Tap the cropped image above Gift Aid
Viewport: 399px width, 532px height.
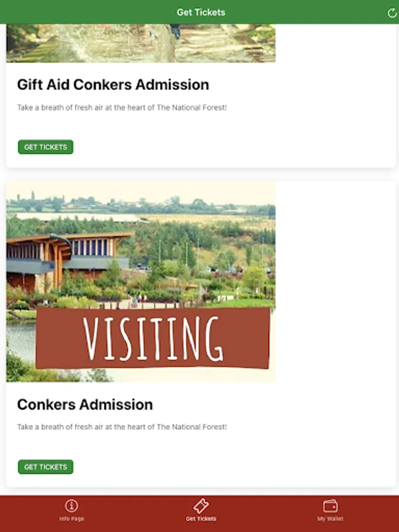[141, 43]
